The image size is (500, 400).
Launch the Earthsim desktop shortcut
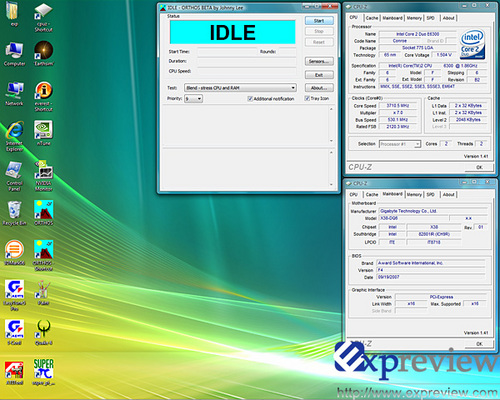click(x=44, y=53)
